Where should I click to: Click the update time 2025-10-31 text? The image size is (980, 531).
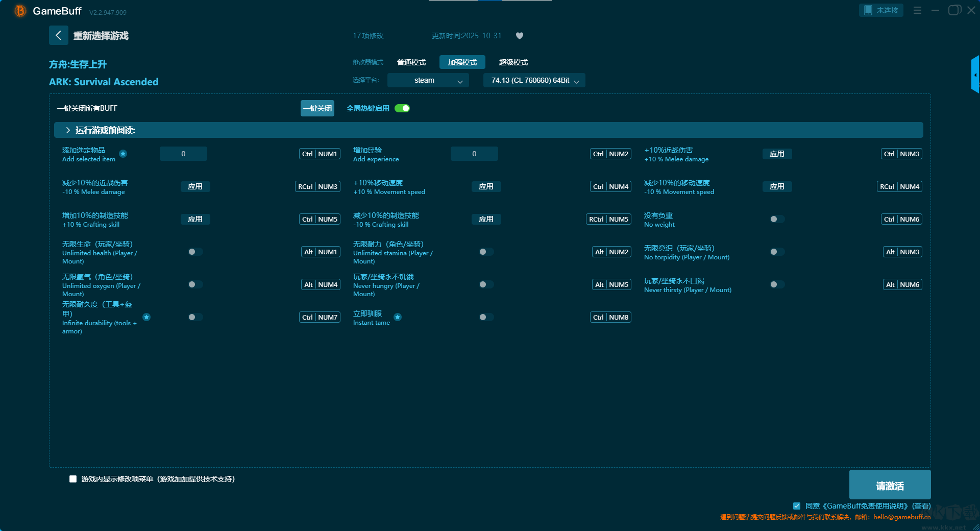pos(467,36)
